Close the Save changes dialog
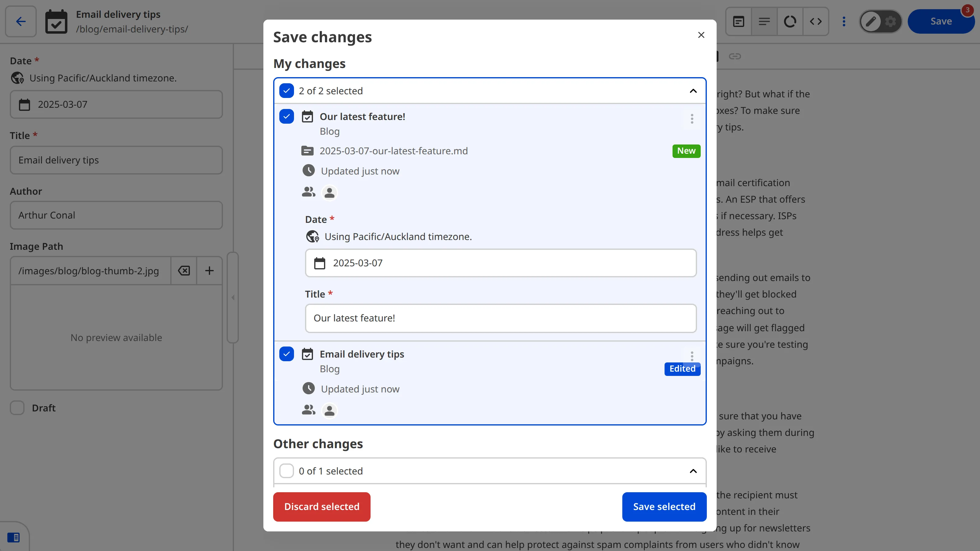This screenshot has width=980, height=551. click(x=701, y=35)
